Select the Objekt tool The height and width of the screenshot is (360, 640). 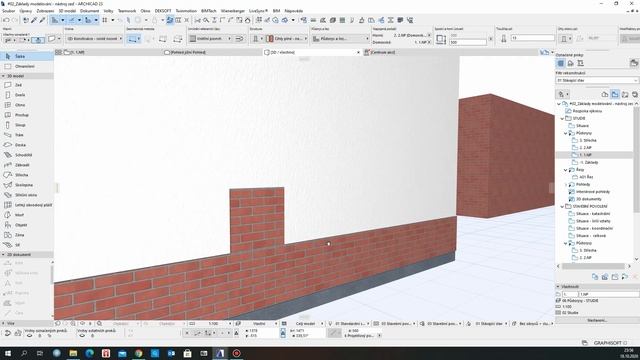(x=27, y=225)
